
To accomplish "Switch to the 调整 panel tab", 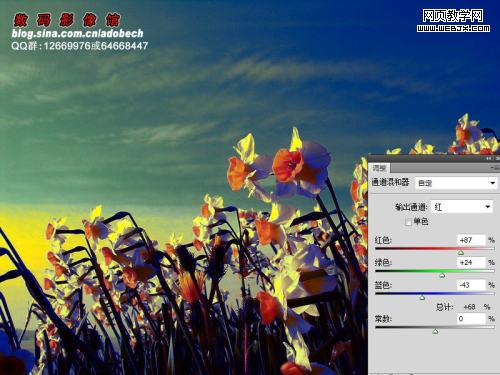I will [x=379, y=168].
